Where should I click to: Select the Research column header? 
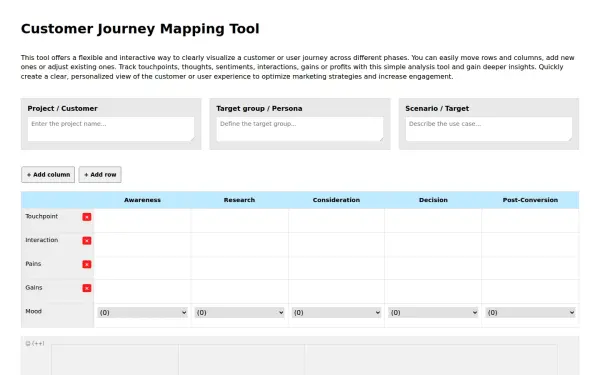coord(240,200)
